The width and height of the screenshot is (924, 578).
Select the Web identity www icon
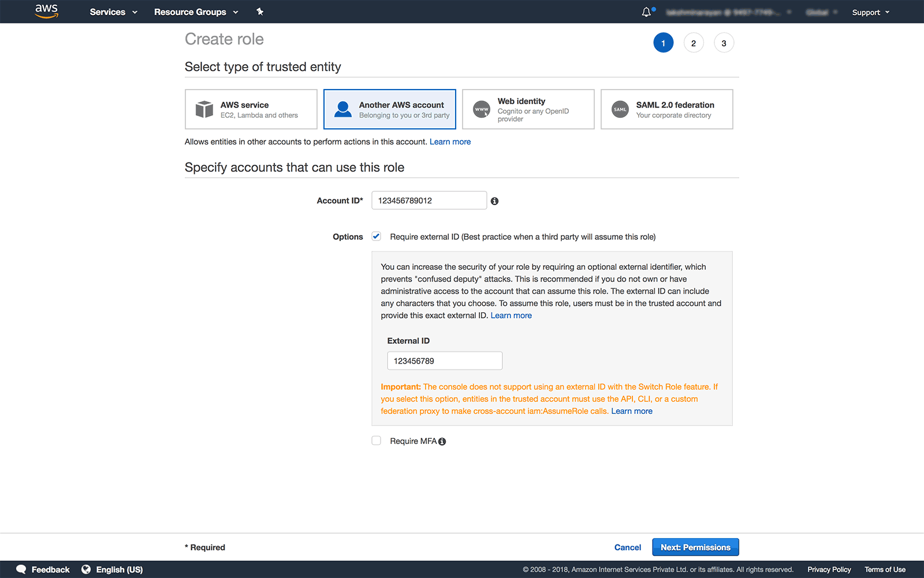click(x=482, y=109)
